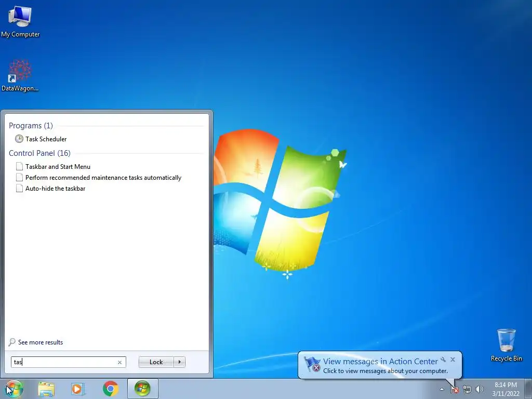Open Taskbar and Start Menu result

(58, 167)
